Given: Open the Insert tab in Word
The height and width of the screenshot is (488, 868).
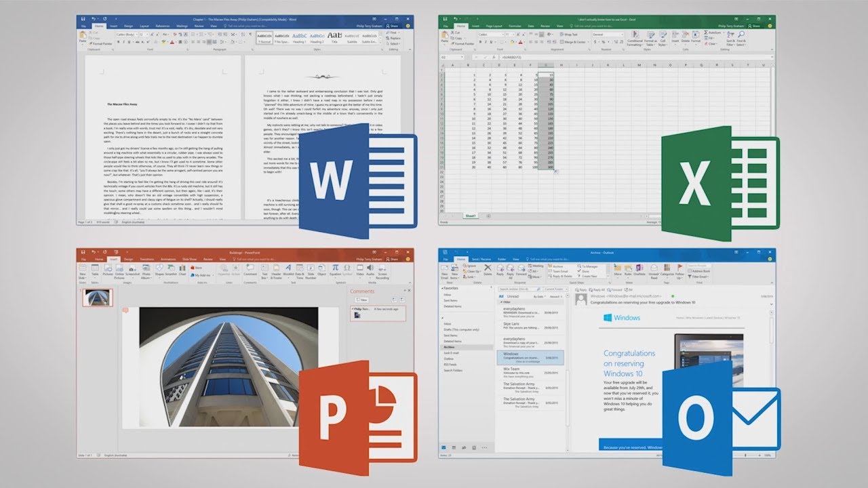Looking at the screenshot, I should point(113,26).
